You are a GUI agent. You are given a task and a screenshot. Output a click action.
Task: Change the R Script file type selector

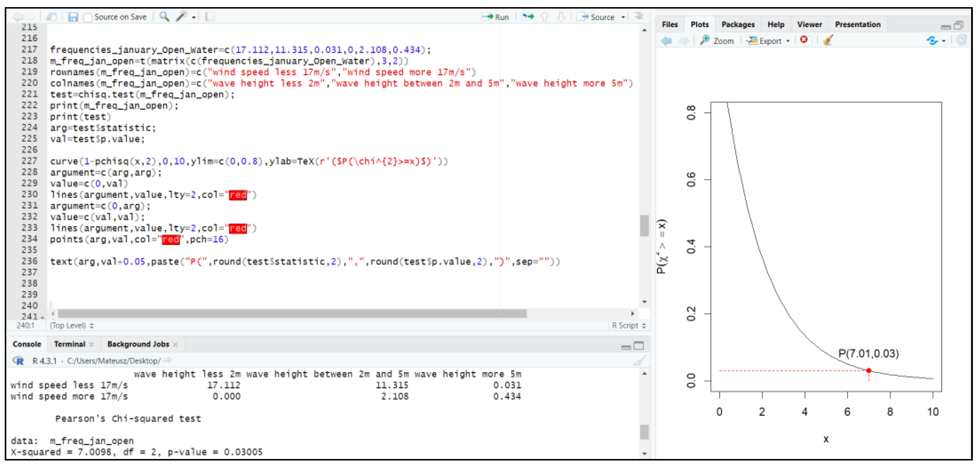628,325
